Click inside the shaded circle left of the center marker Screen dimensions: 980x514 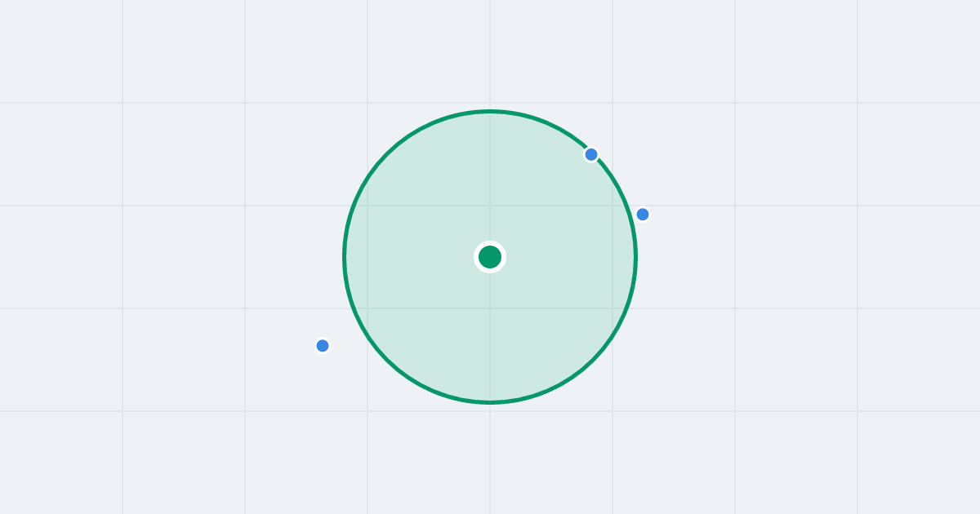point(412,257)
